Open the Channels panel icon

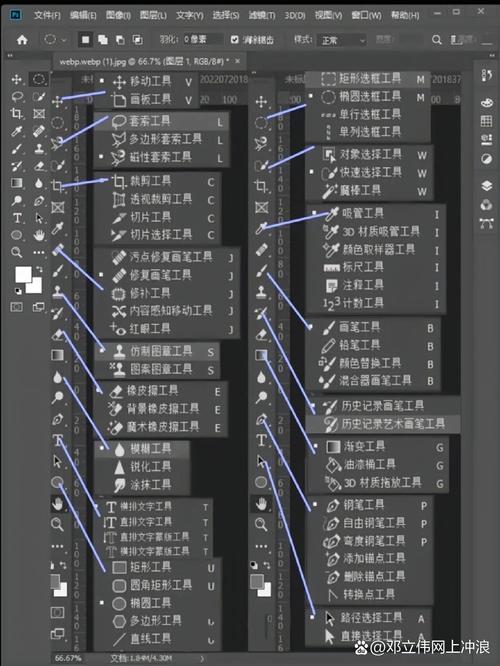coord(486,205)
